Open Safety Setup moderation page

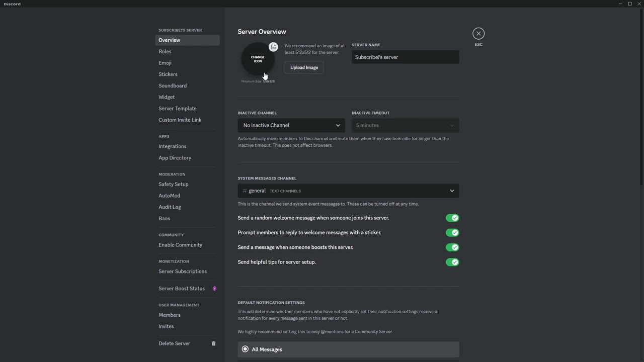point(187,185)
